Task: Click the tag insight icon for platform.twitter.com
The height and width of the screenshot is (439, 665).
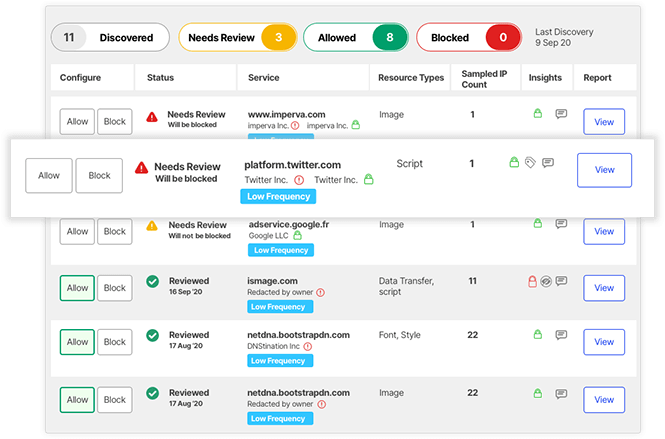Action: pos(530,162)
